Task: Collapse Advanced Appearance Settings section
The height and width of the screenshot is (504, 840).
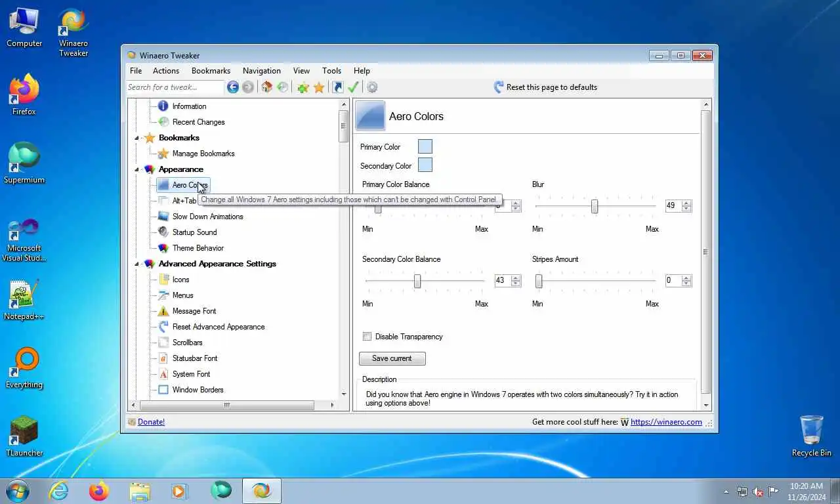Action: pyautogui.click(x=137, y=264)
